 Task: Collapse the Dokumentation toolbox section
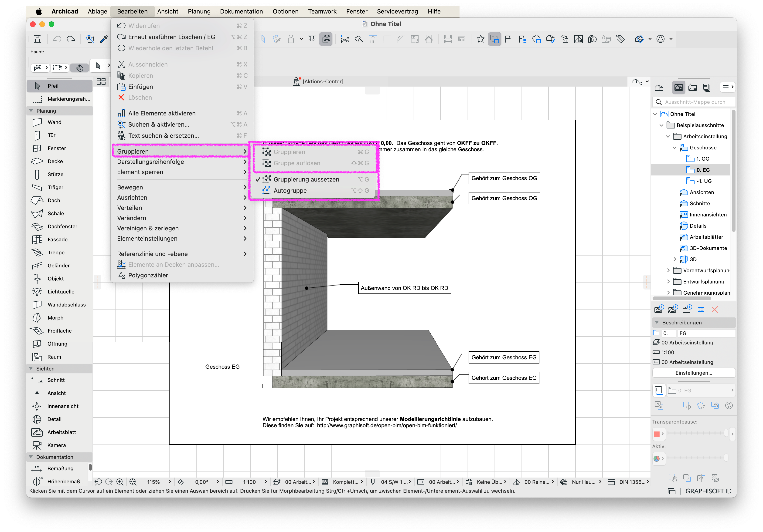point(31,457)
